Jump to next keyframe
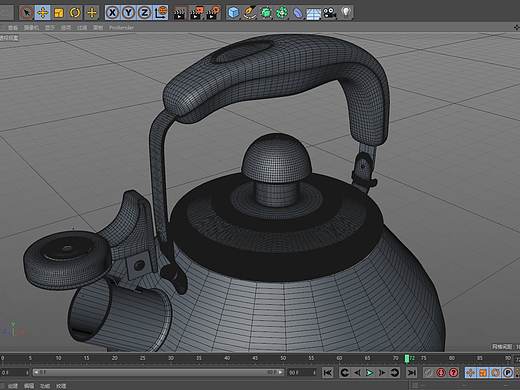The image size is (520, 390). tap(395, 372)
